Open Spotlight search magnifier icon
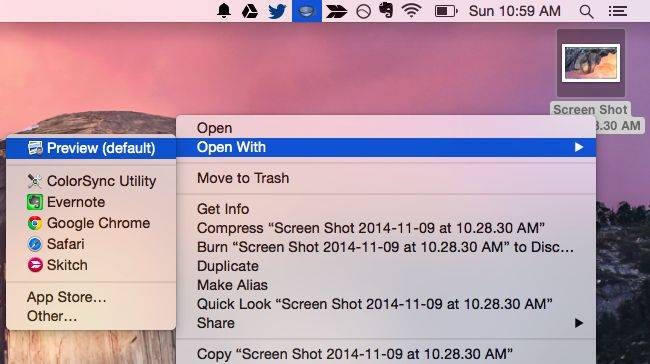Image resolution: width=650 pixels, height=364 pixels. [x=586, y=12]
